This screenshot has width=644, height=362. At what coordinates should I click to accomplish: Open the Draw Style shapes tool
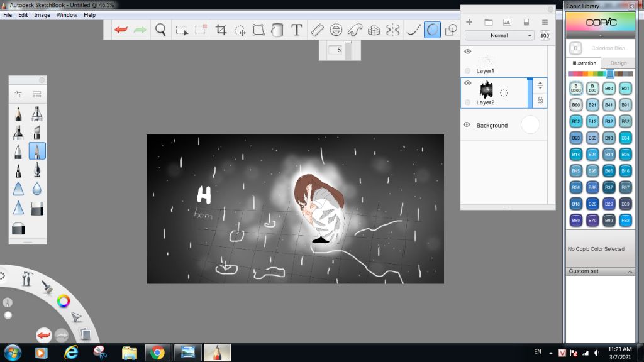point(451,30)
